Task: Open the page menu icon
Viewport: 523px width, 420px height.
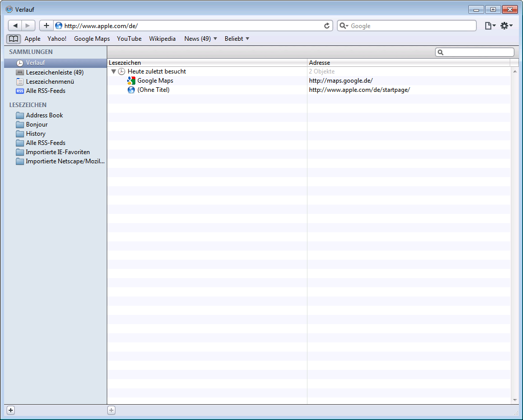Action: click(x=489, y=26)
